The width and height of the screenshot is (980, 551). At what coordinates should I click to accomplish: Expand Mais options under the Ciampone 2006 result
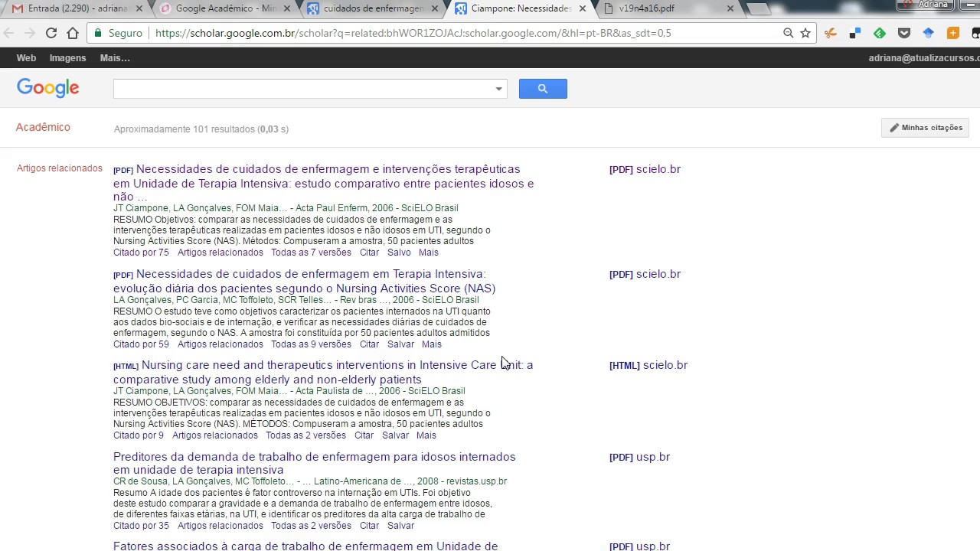coord(429,253)
